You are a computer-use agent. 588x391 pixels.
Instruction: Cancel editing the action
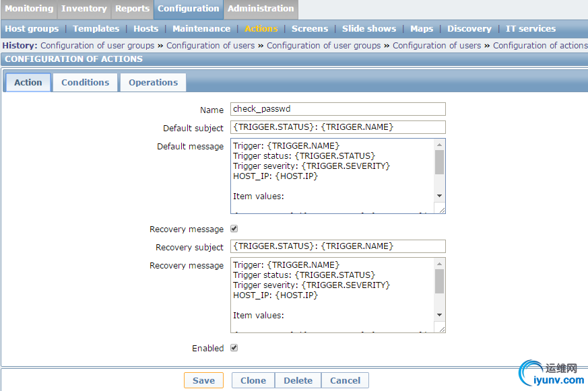pyautogui.click(x=345, y=380)
